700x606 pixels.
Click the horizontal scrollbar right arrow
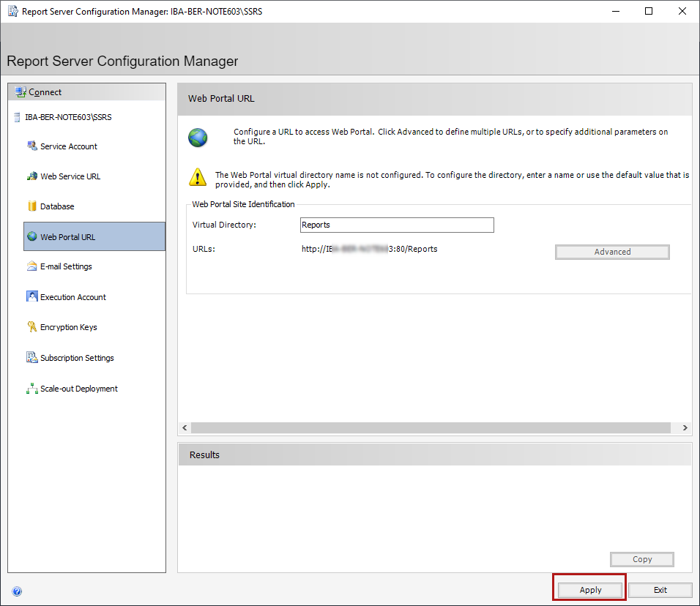coord(685,428)
